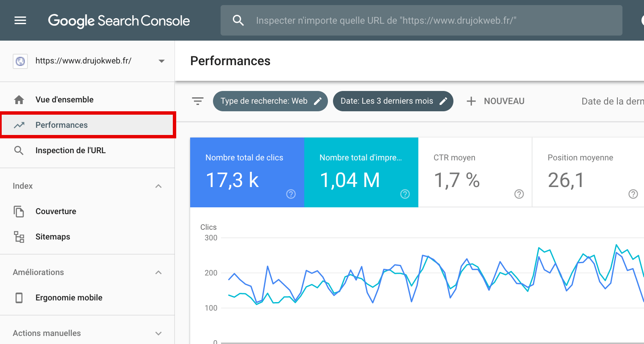Click the Type de recherche: Web chip
The height and width of the screenshot is (344, 644).
point(270,101)
